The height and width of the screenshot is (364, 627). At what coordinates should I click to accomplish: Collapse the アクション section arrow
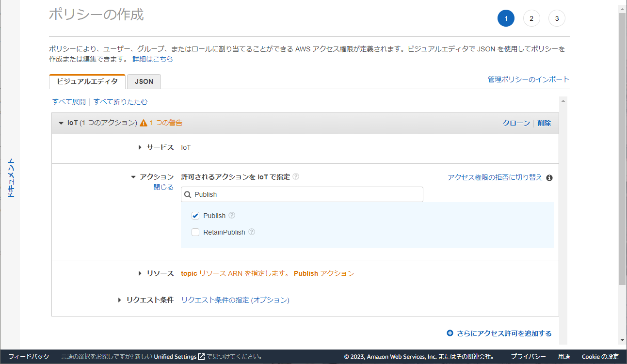tap(134, 177)
